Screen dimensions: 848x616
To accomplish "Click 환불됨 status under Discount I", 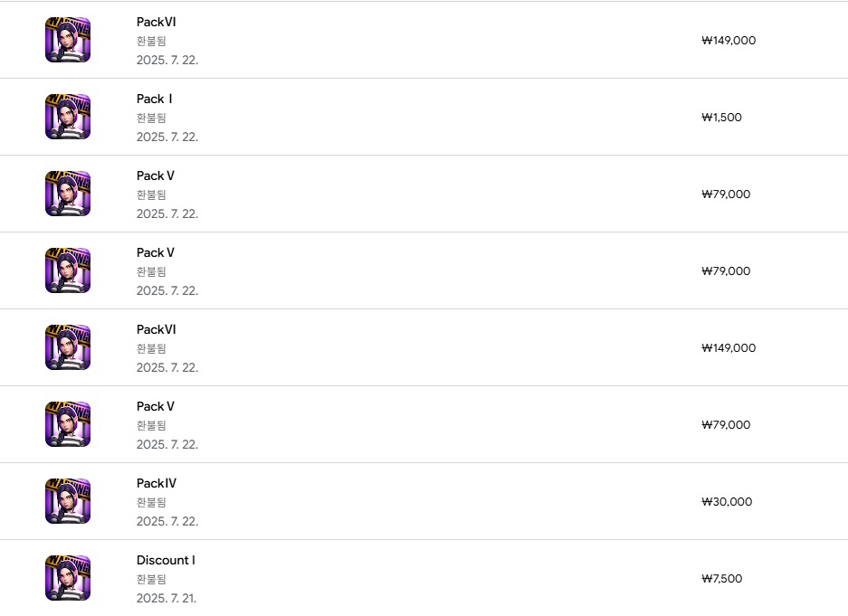I will pyautogui.click(x=151, y=579).
